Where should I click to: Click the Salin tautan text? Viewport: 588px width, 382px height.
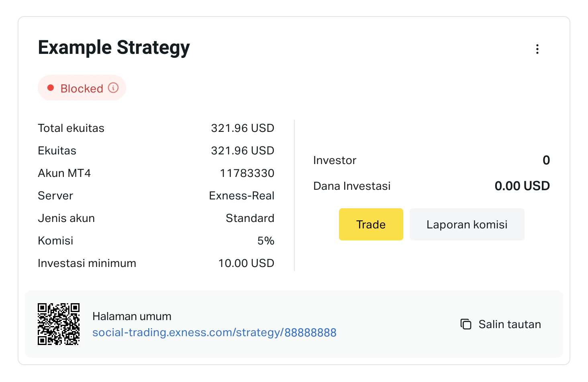pyautogui.click(x=510, y=324)
